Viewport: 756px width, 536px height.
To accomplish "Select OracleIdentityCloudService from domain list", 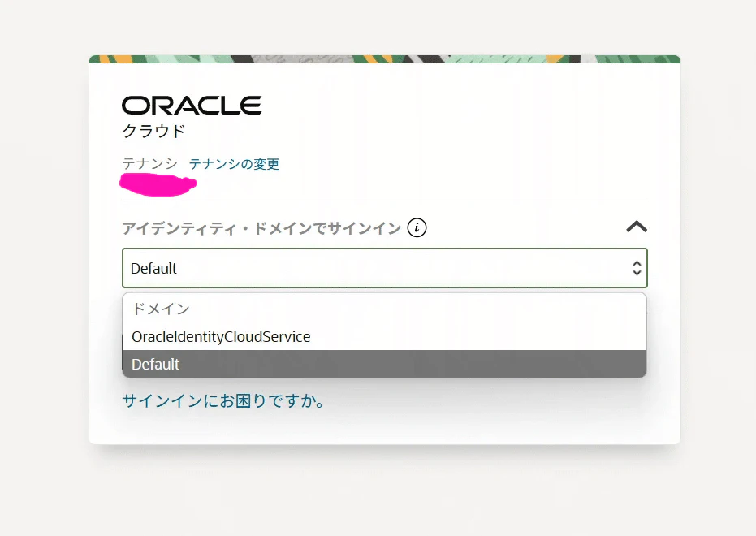I will [384, 336].
